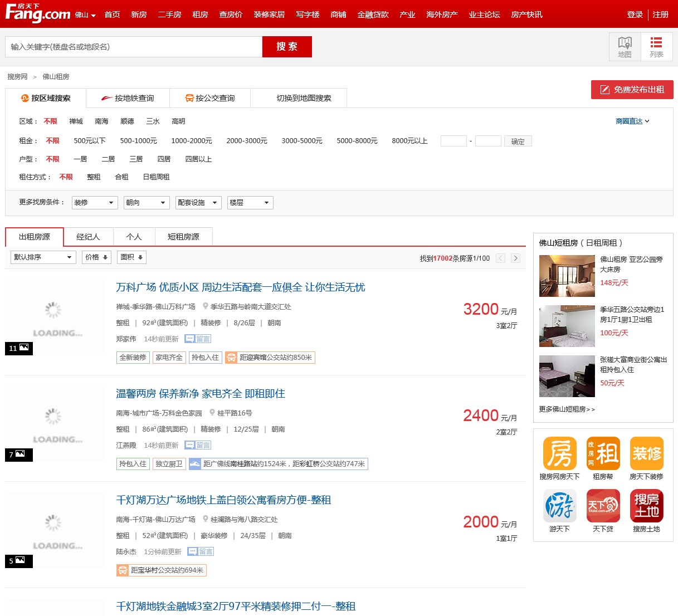This screenshot has width=678, height=616.
Task: Open 装修 filter dropdown
Action: [95, 203]
